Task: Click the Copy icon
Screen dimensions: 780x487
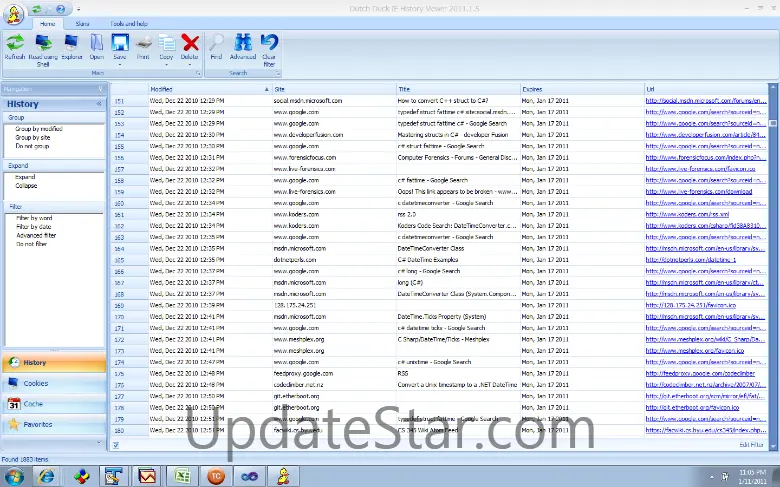Action: click(x=166, y=43)
